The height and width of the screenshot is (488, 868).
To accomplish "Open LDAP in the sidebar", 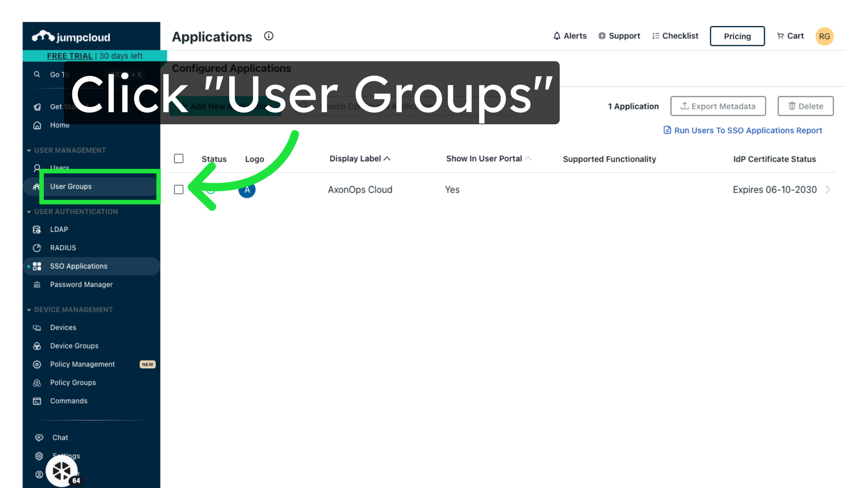I will (59, 230).
